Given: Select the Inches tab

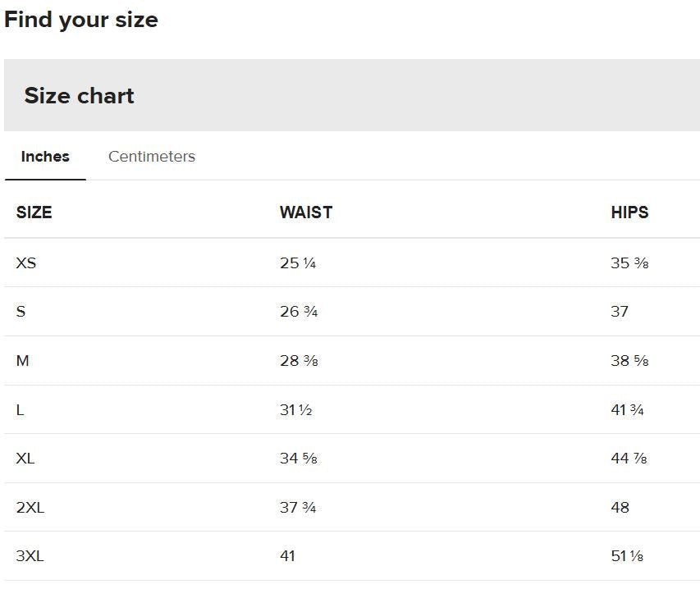Looking at the screenshot, I should point(45,156).
